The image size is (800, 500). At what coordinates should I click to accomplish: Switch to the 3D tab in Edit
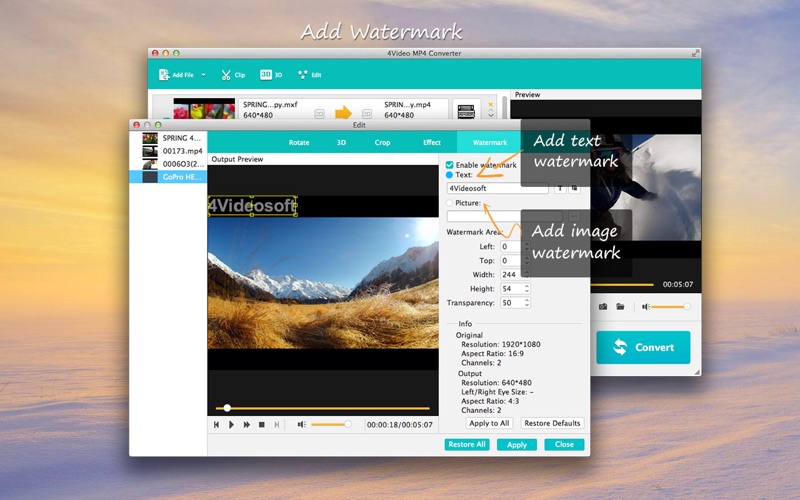pos(341,142)
